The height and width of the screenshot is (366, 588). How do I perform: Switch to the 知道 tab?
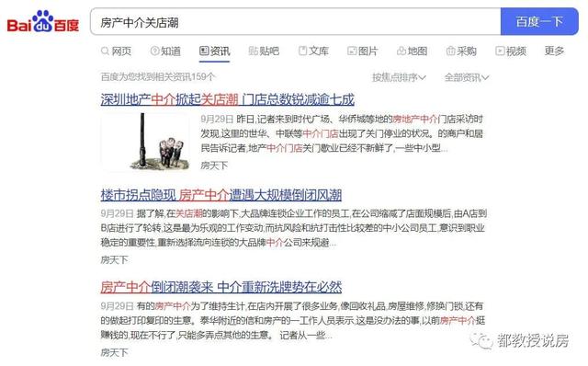[165, 51]
